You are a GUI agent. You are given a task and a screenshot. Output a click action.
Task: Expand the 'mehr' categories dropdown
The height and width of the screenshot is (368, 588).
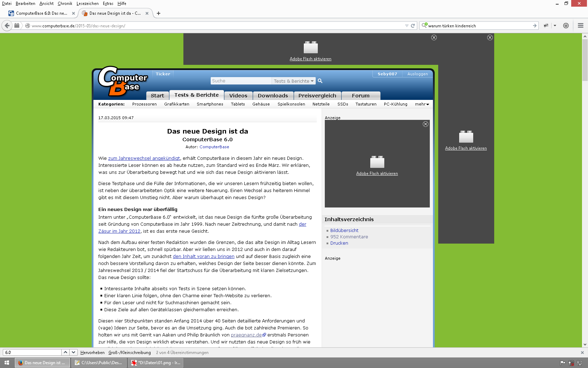[422, 104]
